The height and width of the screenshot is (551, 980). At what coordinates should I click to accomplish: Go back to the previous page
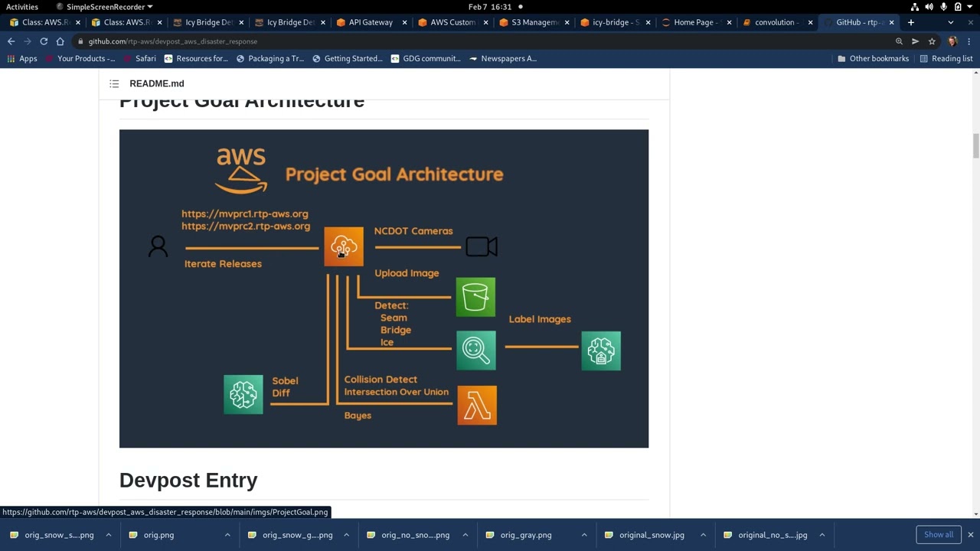pyautogui.click(x=11, y=41)
